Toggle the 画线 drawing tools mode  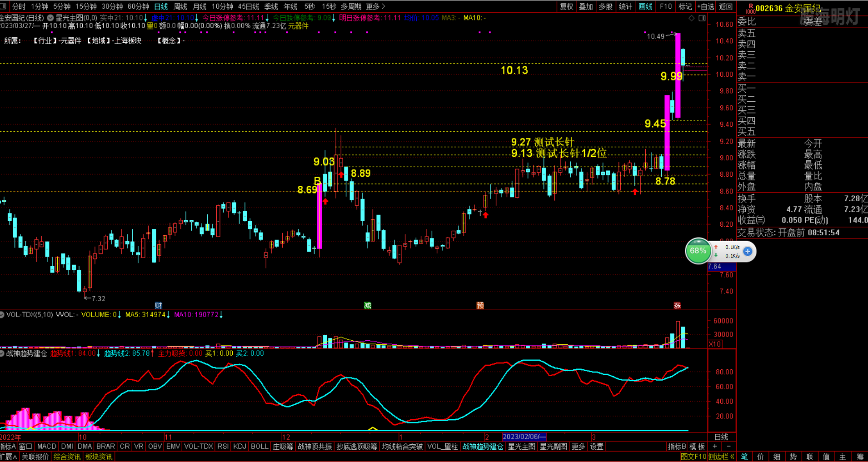pyautogui.click(x=645, y=6)
